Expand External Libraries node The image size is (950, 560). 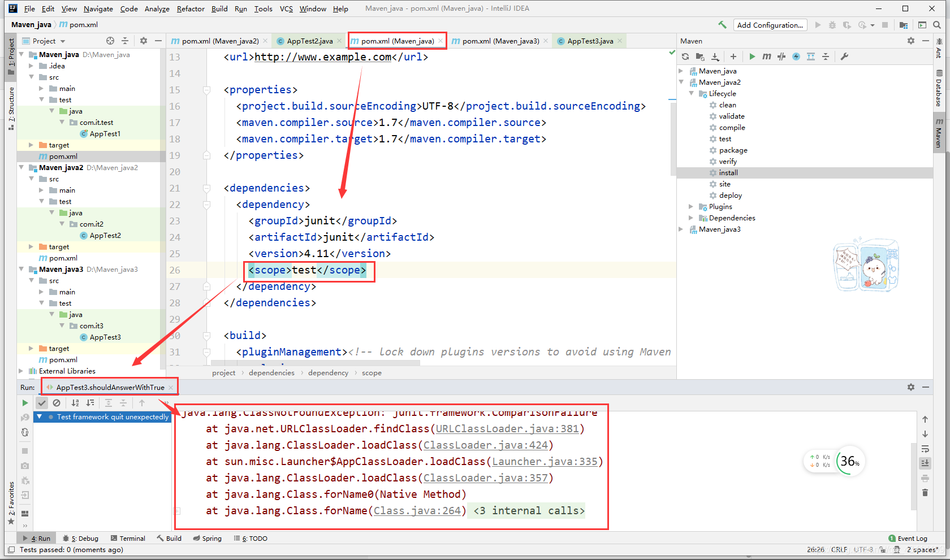[21, 371]
